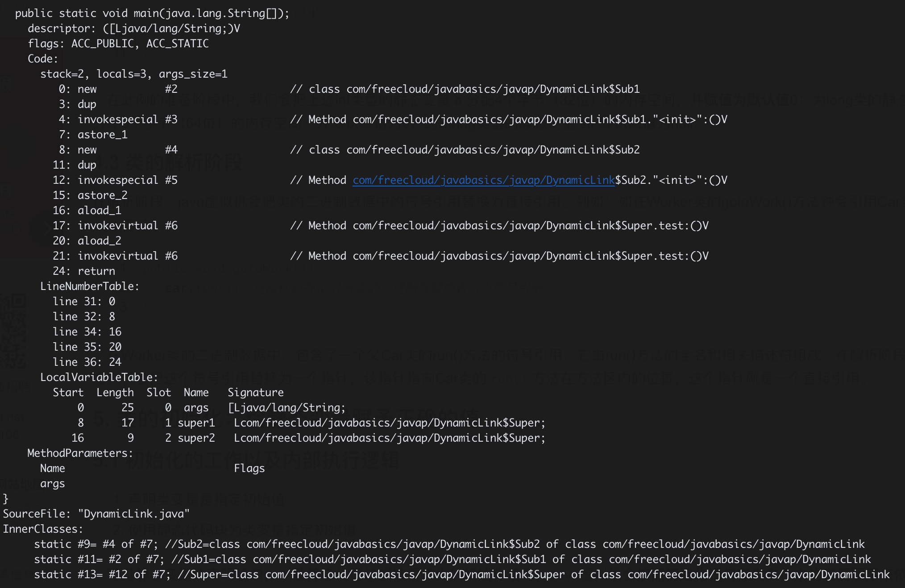
Task: Click the SourceFile "DynamicLink.java" text
Action: point(96,514)
